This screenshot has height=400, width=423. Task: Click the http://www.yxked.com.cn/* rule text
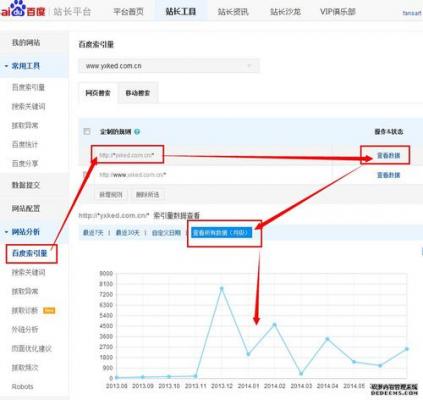pyautogui.click(x=133, y=175)
